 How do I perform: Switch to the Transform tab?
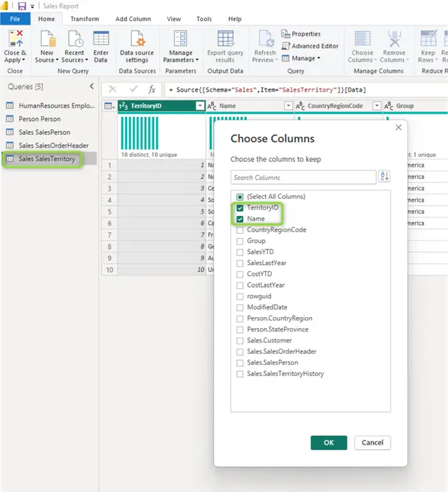click(85, 19)
